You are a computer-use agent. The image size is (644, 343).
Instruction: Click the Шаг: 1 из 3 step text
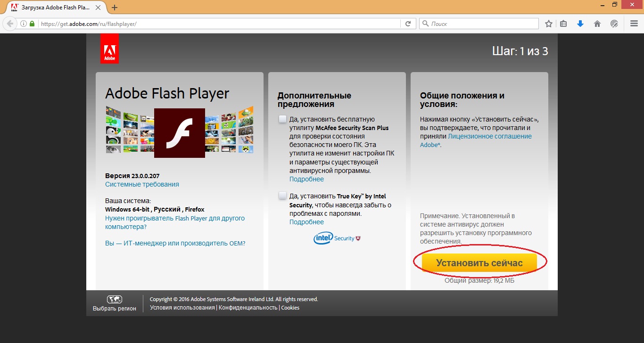click(520, 51)
